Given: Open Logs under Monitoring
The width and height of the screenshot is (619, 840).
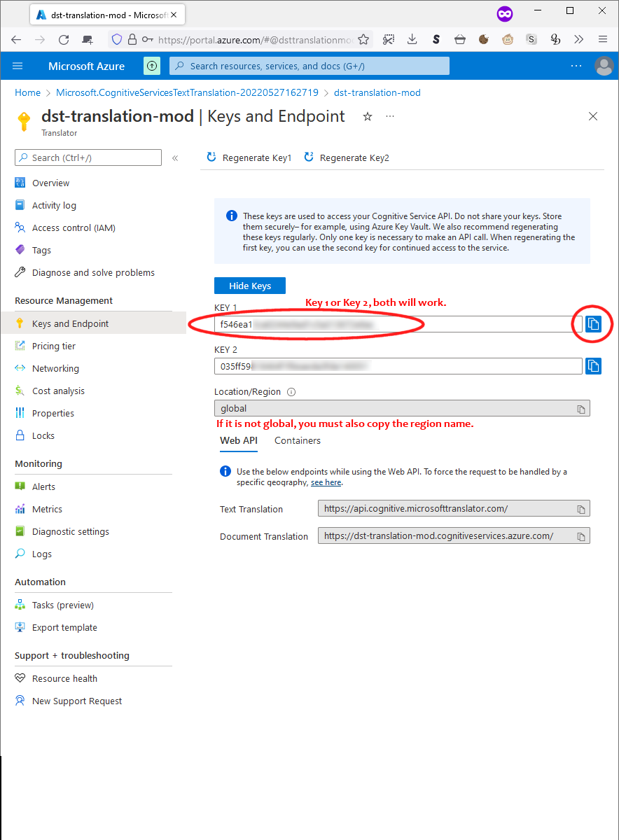Looking at the screenshot, I should pos(41,554).
